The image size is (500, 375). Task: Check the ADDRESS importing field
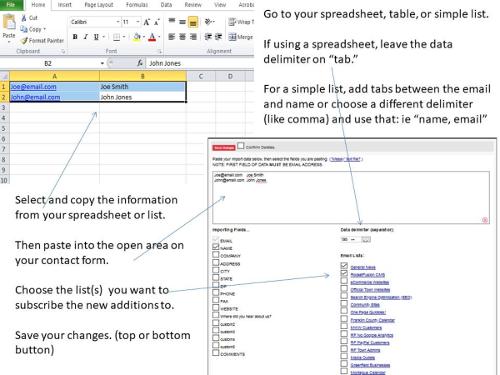point(216,262)
